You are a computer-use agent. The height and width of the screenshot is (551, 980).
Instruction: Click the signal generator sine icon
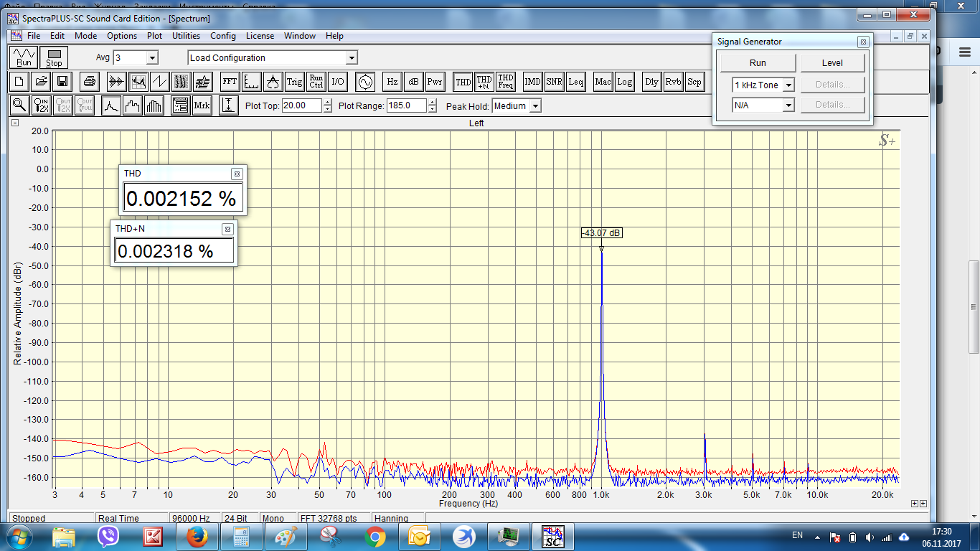(364, 82)
